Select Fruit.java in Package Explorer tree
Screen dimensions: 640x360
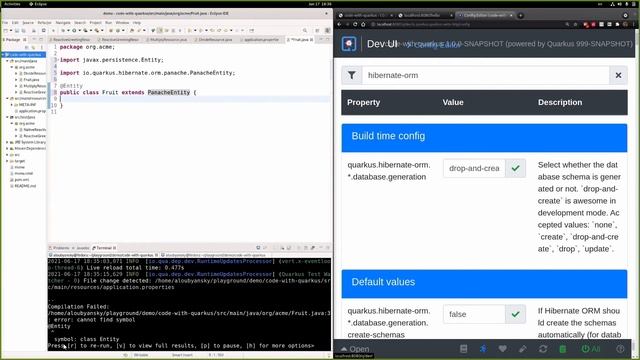click(x=31, y=80)
